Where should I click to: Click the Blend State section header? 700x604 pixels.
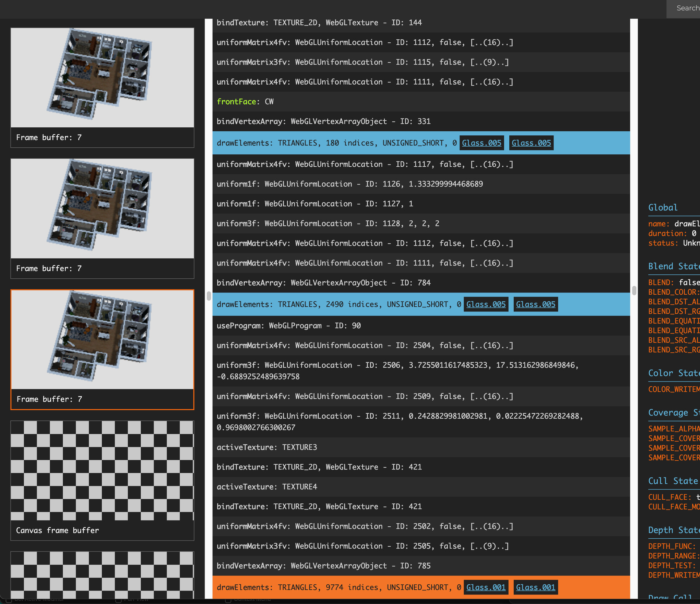click(x=673, y=266)
